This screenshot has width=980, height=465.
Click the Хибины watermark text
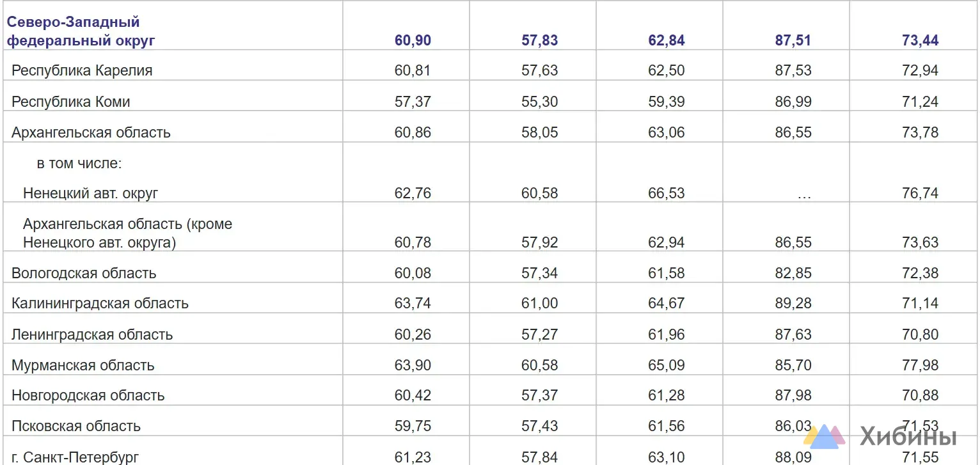908,436
